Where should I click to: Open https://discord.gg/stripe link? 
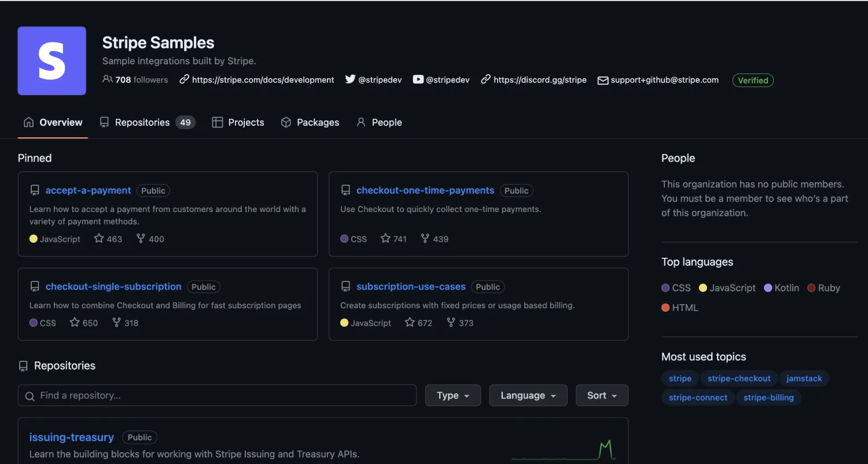click(x=540, y=80)
